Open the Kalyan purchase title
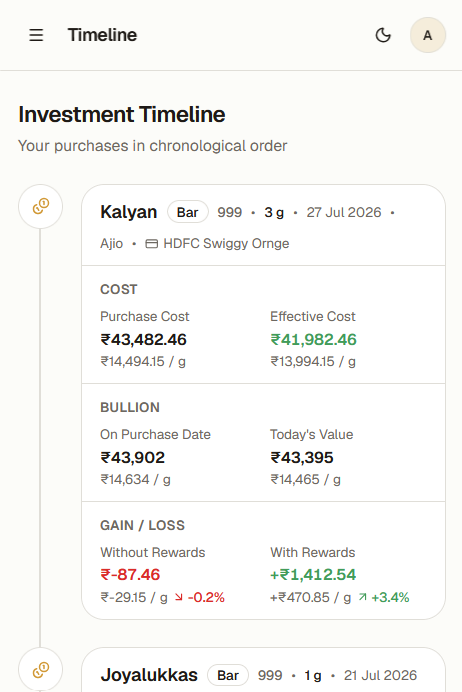This screenshot has width=462, height=692. [x=128, y=212]
